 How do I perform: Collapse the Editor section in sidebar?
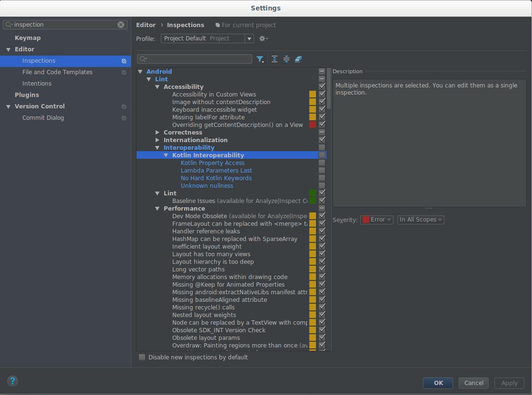coord(8,49)
